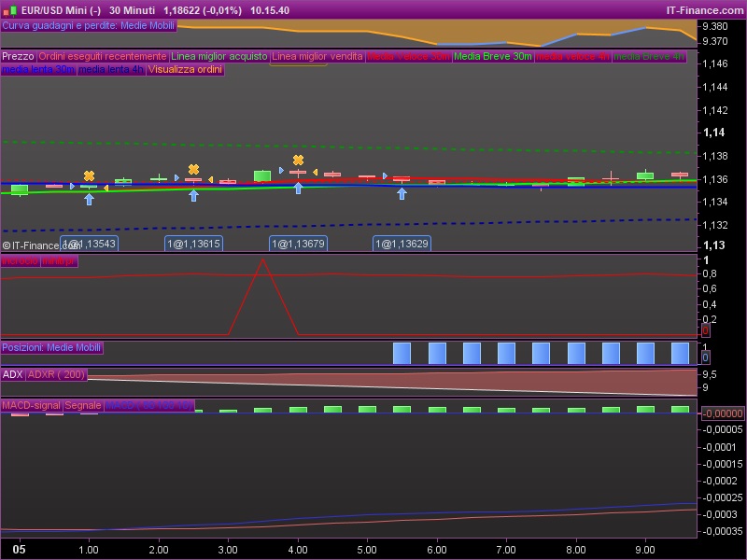Select the 'MACD-signal' indicator label
The height and width of the screenshot is (560, 747).
point(32,405)
